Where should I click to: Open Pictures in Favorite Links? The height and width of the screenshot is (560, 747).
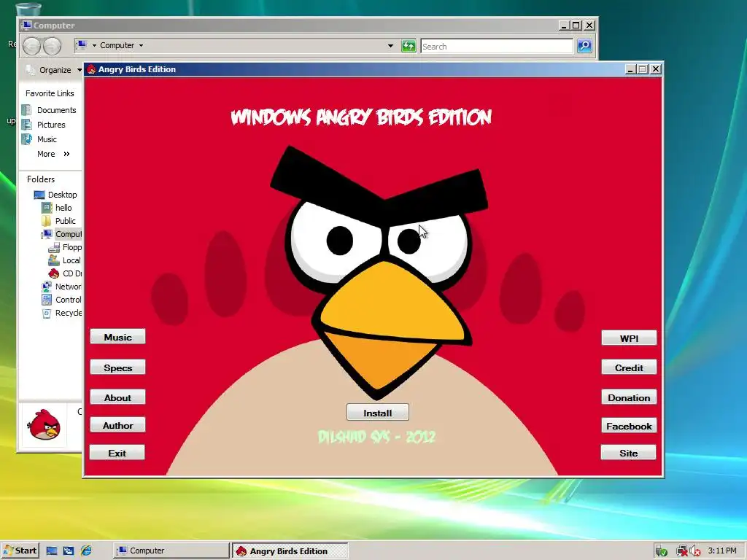tap(51, 125)
